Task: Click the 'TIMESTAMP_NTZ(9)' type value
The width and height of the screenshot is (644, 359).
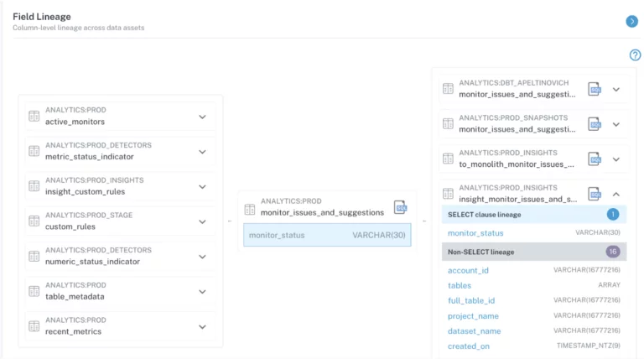Action: pyautogui.click(x=589, y=346)
